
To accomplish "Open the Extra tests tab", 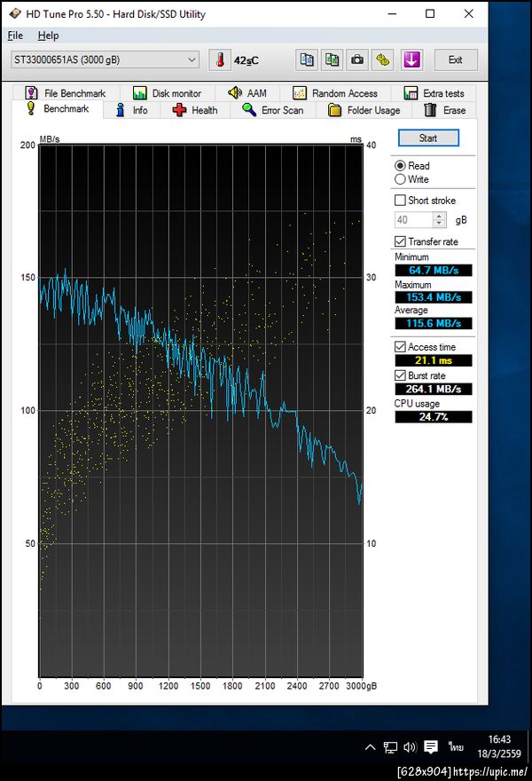I will tap(434, 93).
